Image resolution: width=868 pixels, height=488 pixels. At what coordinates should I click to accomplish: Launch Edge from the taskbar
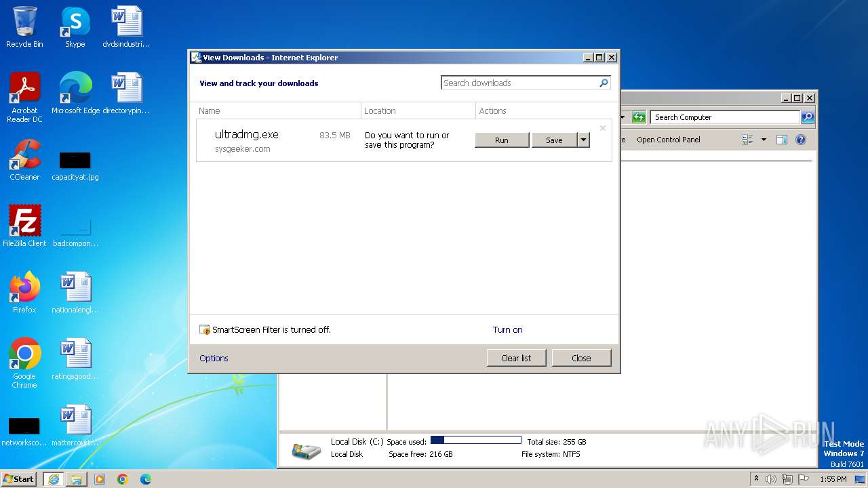[146, 479]
